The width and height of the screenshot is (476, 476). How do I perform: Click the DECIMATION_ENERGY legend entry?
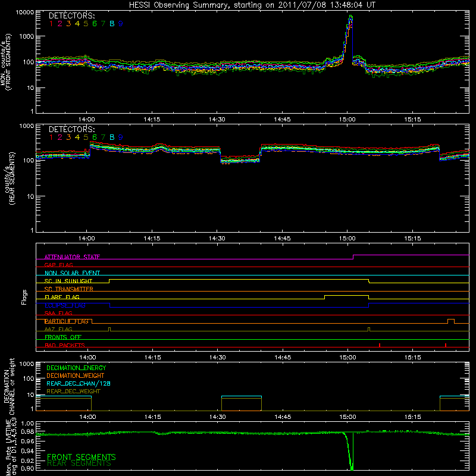click(76, 368)
